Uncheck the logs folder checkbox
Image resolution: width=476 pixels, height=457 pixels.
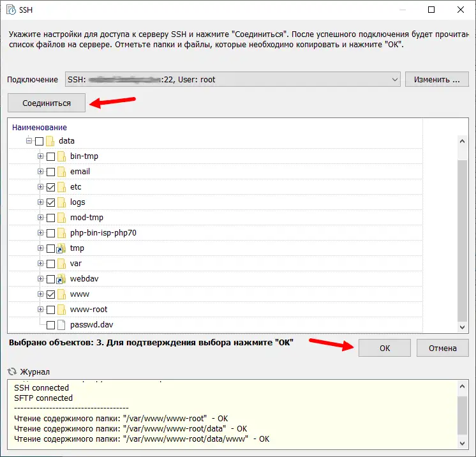coord(51,202)
